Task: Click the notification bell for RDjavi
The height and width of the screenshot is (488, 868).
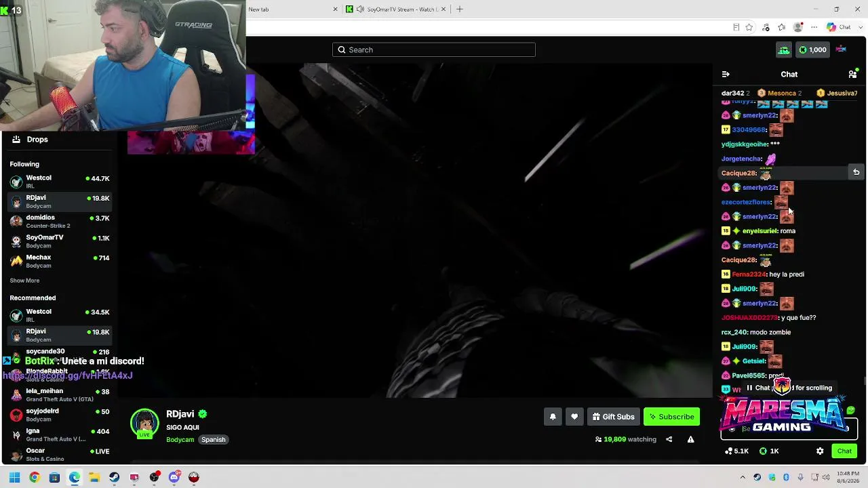Action: pos(553,417)
